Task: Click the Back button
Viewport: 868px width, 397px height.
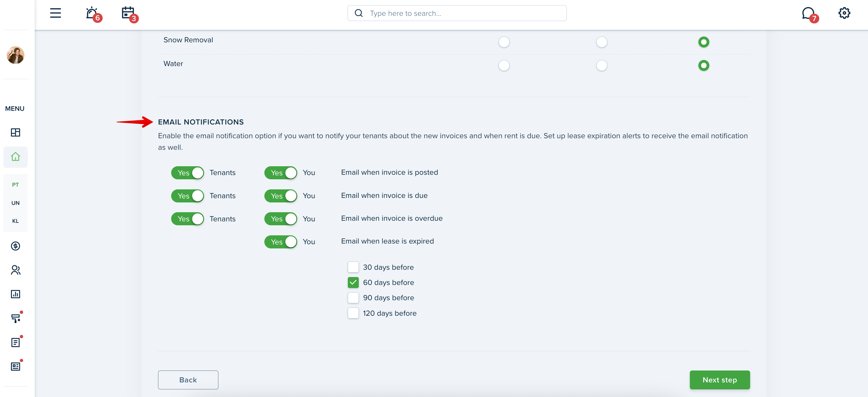Action: click(x=188, y=380)
